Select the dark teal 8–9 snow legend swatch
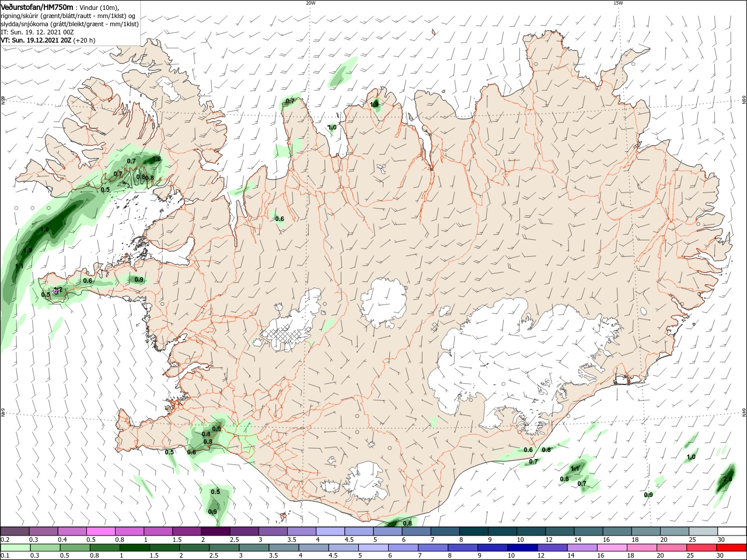This screenshot has width=747, height=560. 474,531
